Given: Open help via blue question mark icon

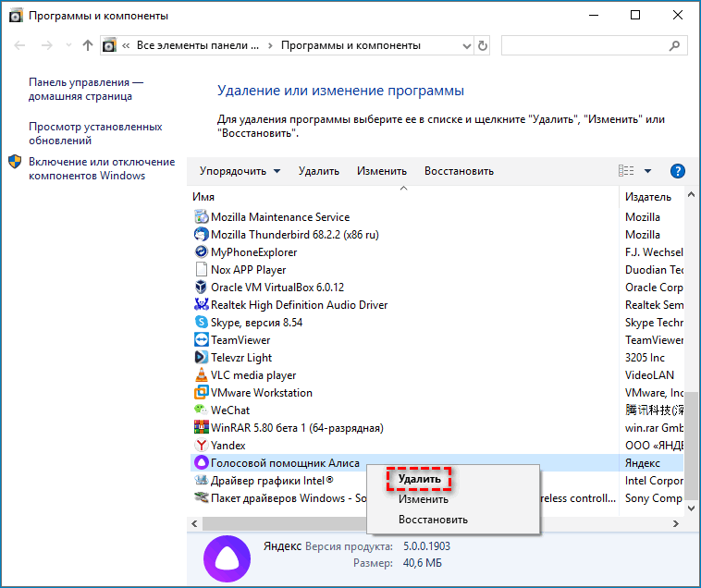Looking at the screenshot, I should (x=677, y=171).
